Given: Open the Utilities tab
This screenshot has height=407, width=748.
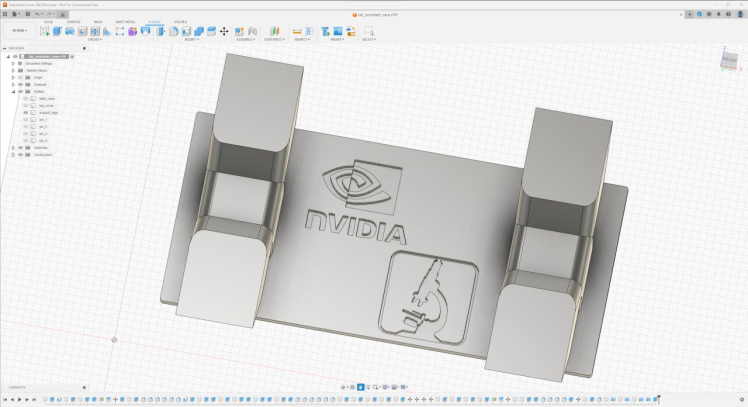Looking at the screenshot, I should 181,21.
